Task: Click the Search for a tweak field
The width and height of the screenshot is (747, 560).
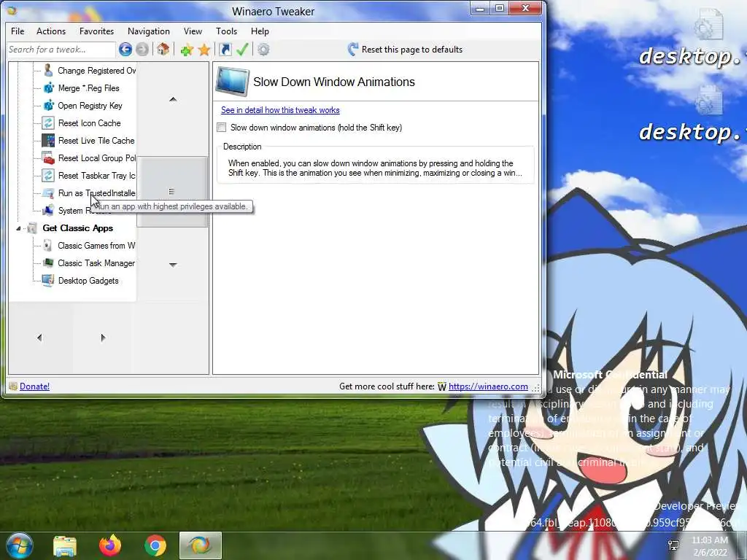Action: 61,50
